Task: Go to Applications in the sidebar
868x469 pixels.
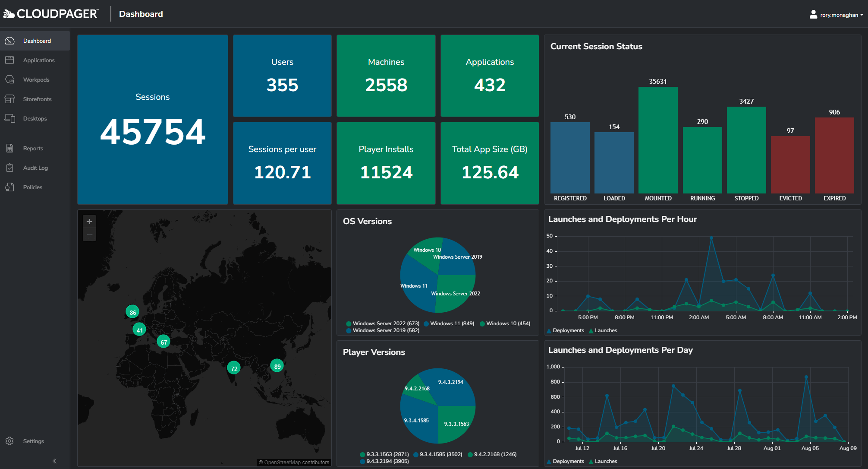Action: click(x=35, y=60)
